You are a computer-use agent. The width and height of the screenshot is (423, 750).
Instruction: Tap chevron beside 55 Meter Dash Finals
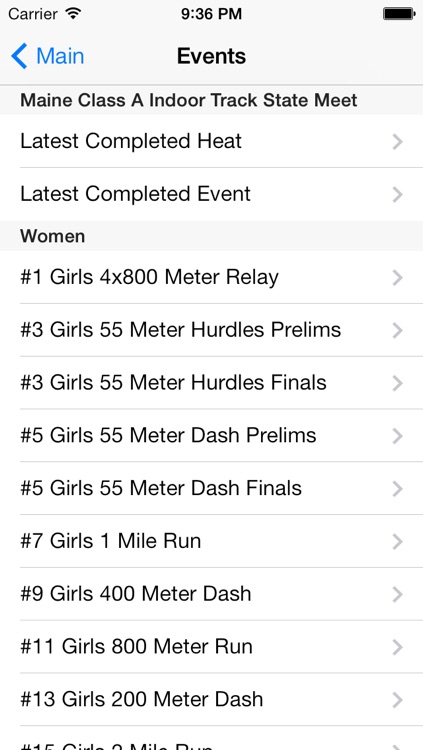pyautogui.click(x=397, y=489)
